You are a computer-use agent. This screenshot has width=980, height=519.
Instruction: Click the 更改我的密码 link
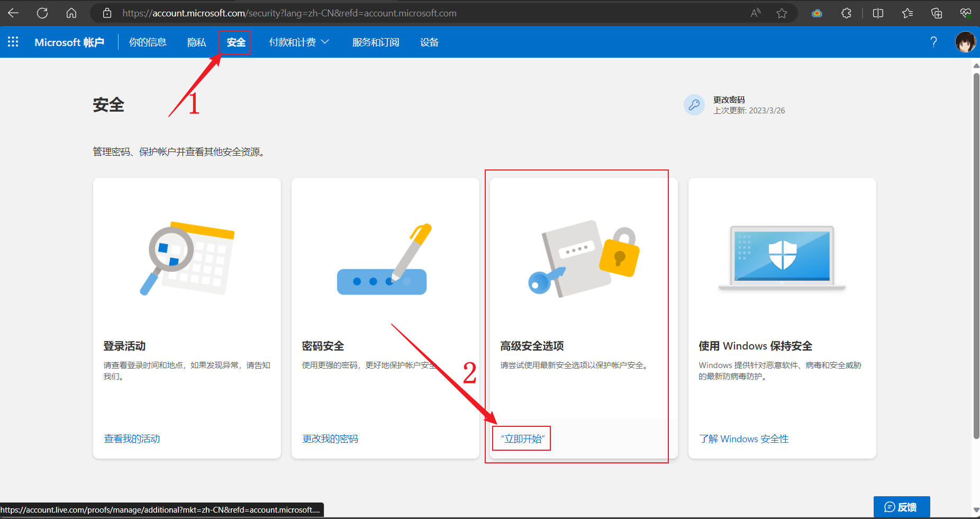pyautogui.click(x=330, y=439)
